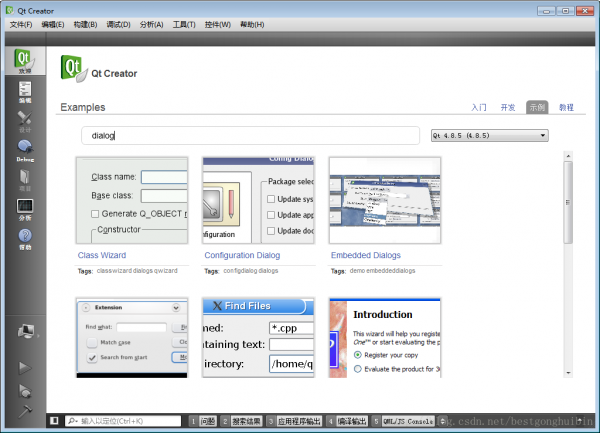Click the Qt Creator logo on welcome page
600x433 pixels.
[74, 69]
